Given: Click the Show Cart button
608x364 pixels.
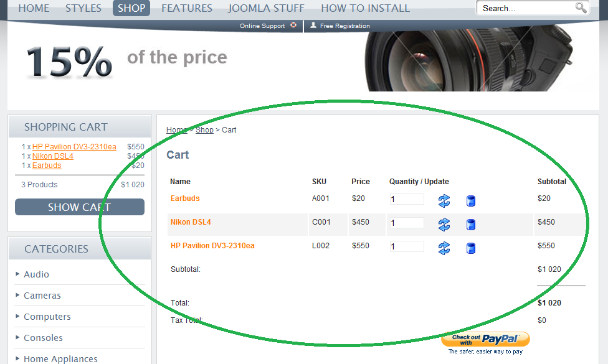Looking at the screenshot, I should click(80, 207).
